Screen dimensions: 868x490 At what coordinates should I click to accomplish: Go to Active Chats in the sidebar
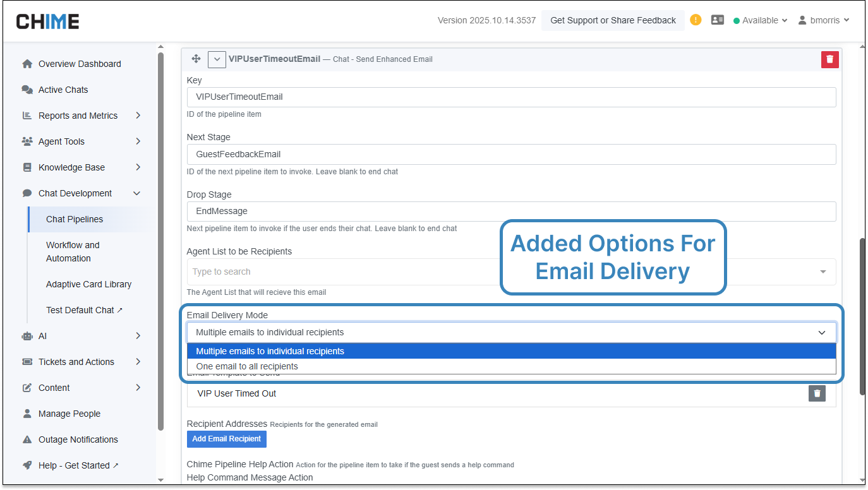(63, 90)
